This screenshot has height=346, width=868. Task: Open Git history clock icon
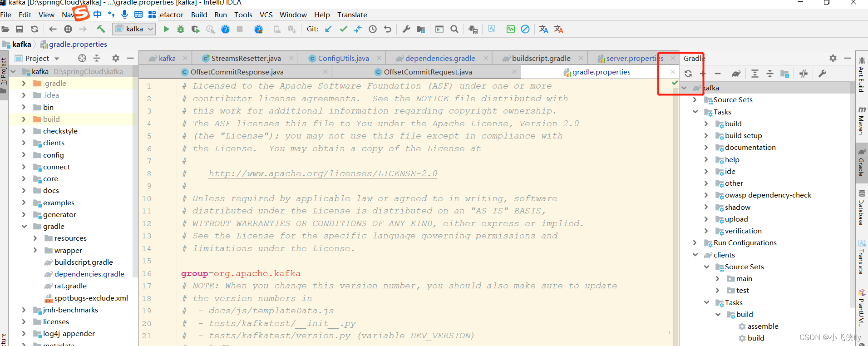pyautogui.click(x=373, y=29)
